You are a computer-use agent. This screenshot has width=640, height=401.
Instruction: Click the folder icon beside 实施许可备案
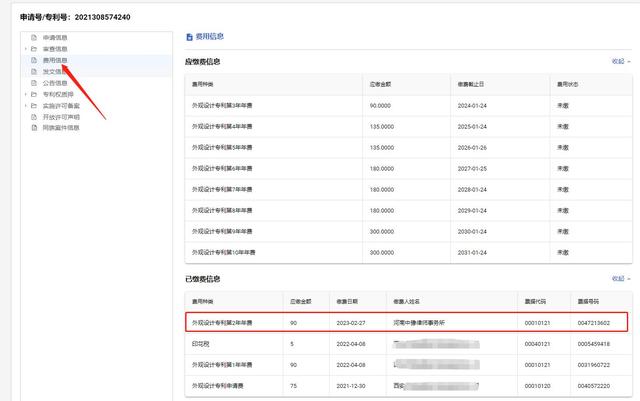pos(34,106)
